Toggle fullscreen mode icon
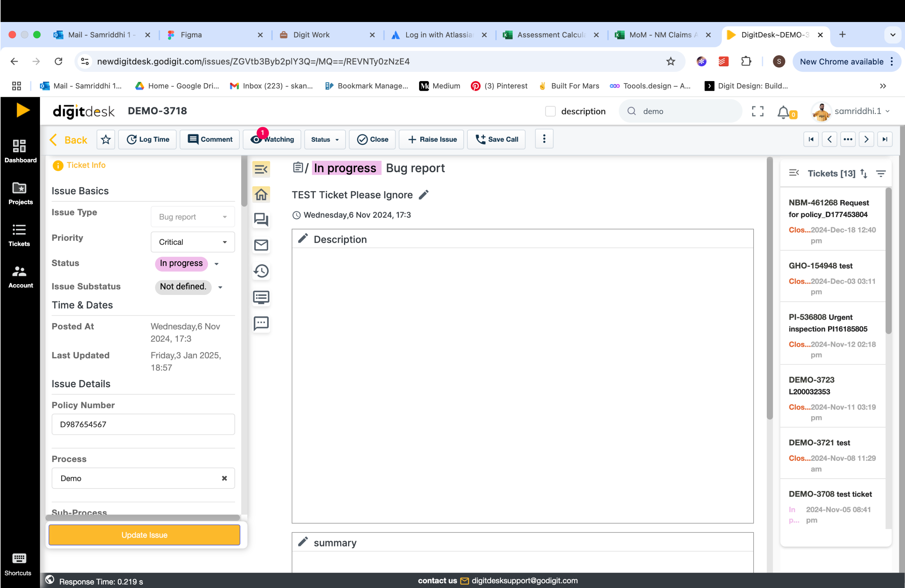Screen dimensions: 905x588 757,111
